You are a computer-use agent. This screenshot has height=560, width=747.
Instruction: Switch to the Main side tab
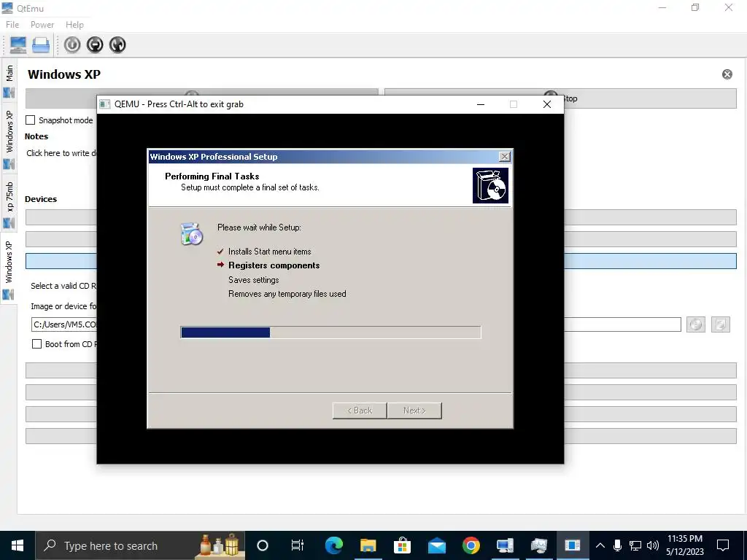point(9,80)
